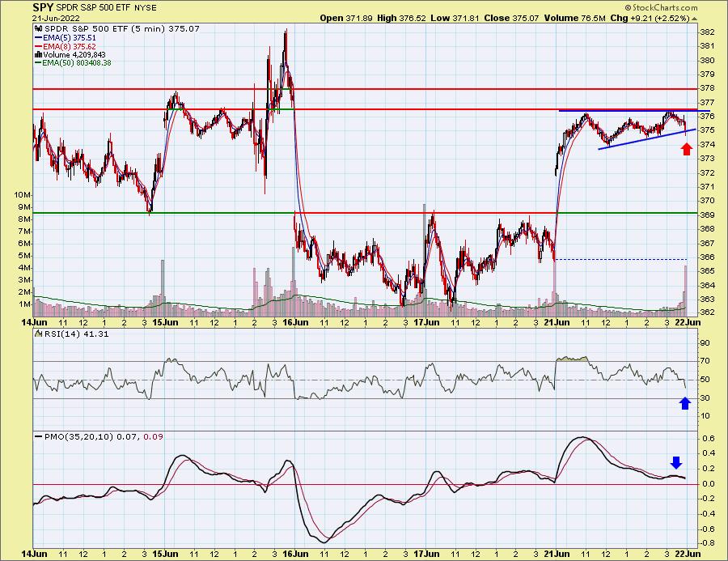The image size is (728, 561).
Task: Click the 0.0 label on the PMO axis
Action: click(708, 484)
